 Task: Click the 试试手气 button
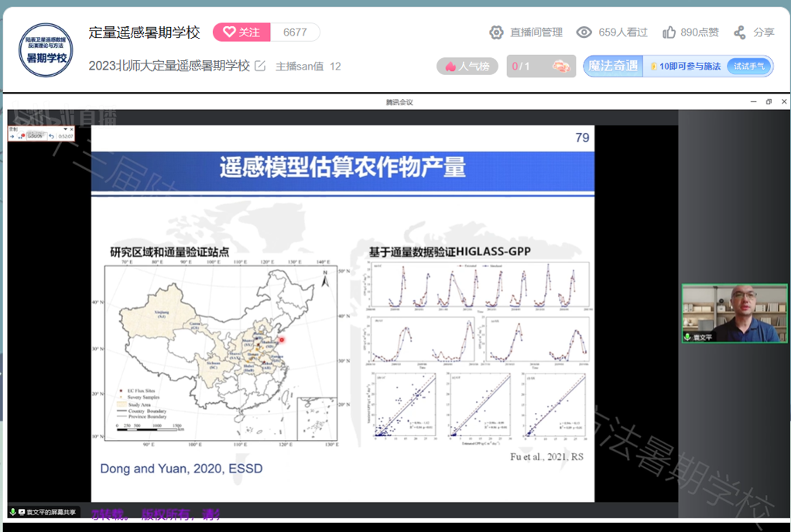click(x=749, y=66)
